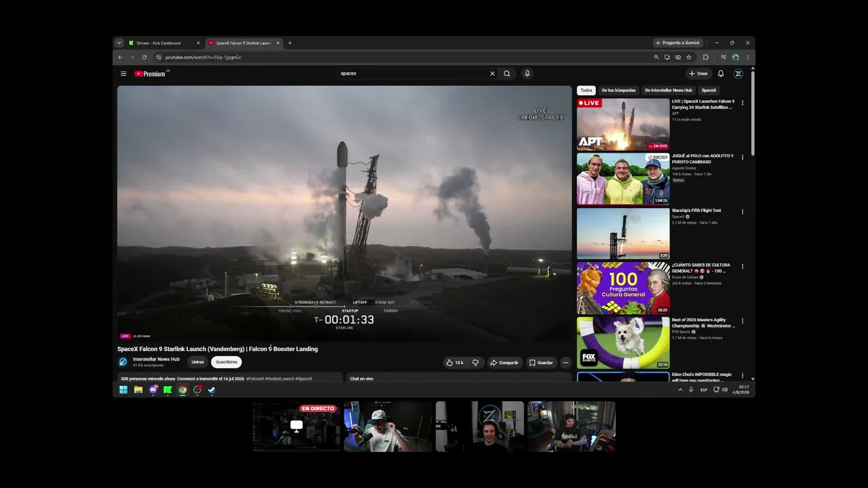This screenshot has width=868, height=488.
Task: Open options for Starship's Fifth Flight Test
Action: 743,211
